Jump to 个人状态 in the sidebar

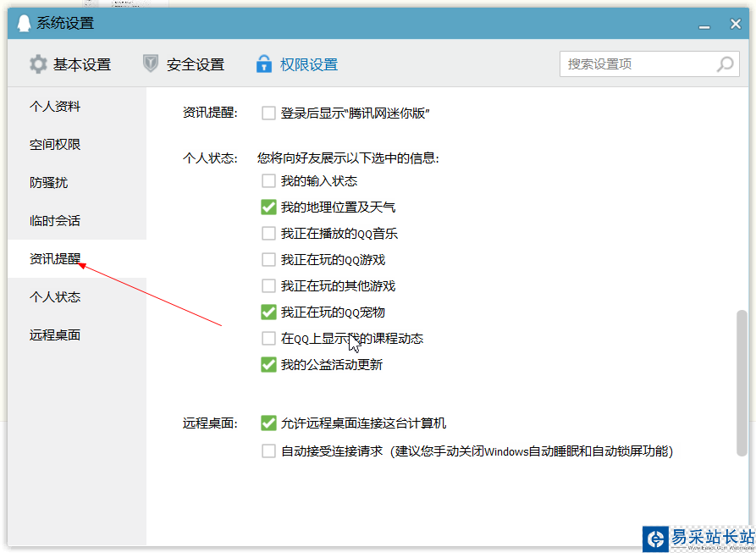click(x=55, y=297)
